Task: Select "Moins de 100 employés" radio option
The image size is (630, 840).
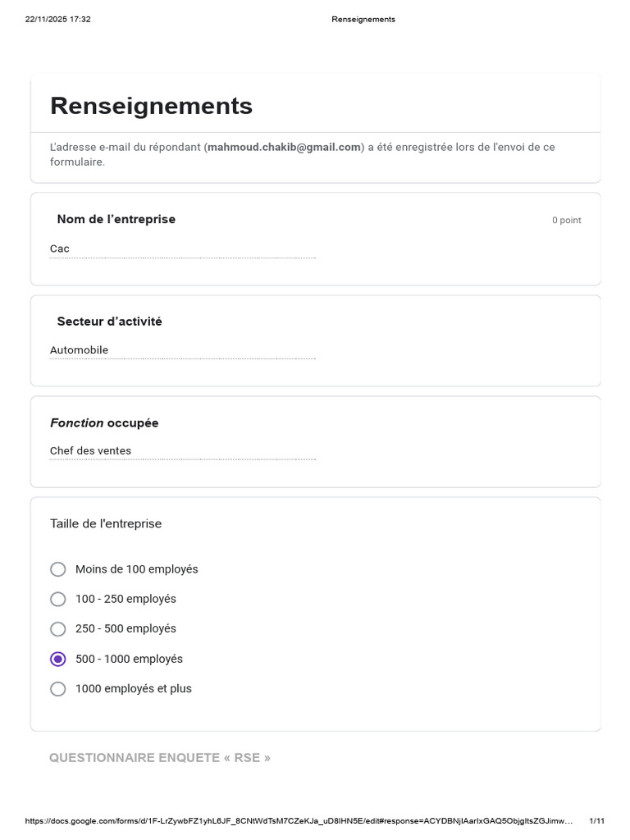Action: click(x=58, y=569)
